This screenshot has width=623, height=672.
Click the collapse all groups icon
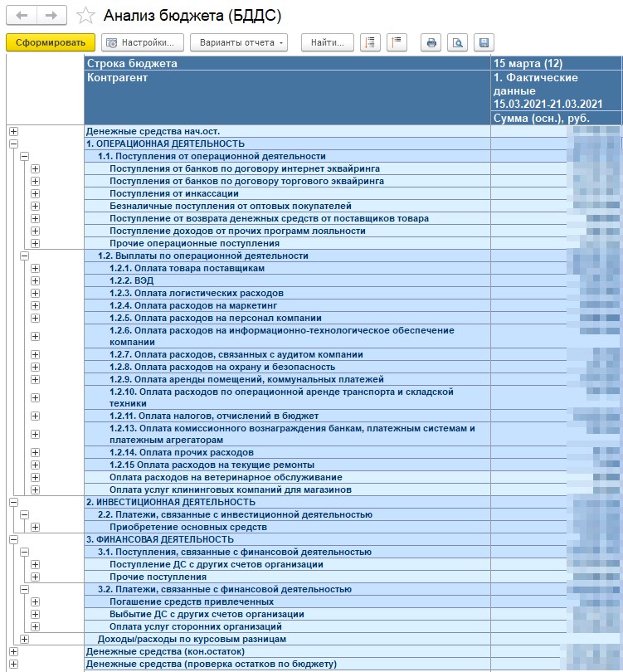397,42
